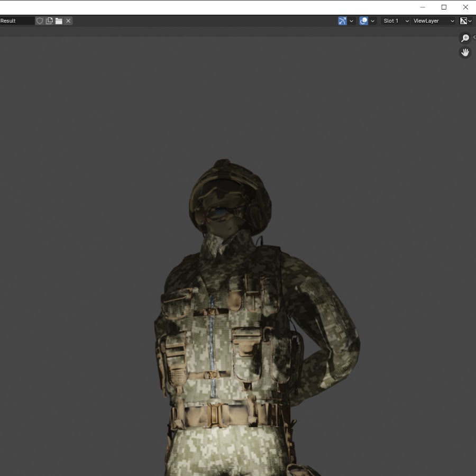Unlink the Render Result image
Screen dimensions: 476x476
68,21
